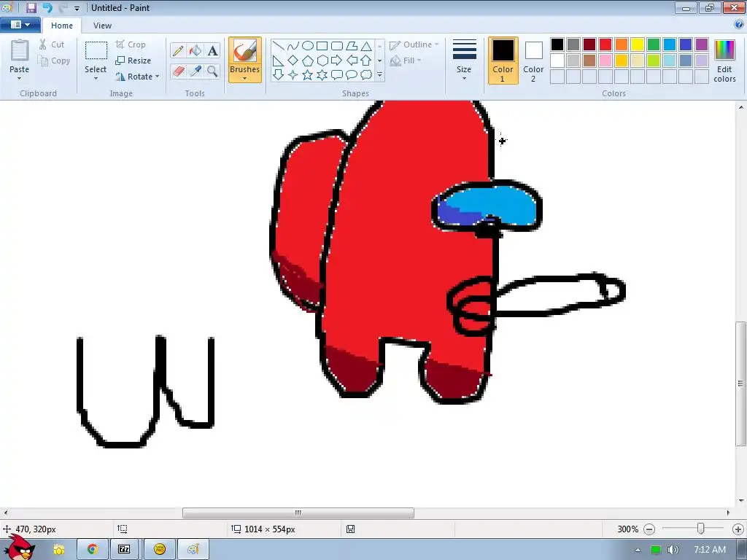Click the 7:12 AM taskbar clock

click(710, 550)
